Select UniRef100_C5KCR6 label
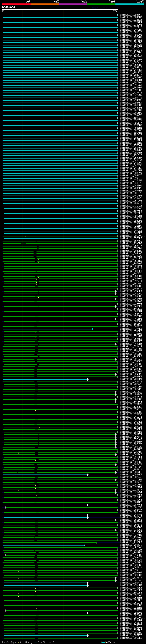The height and width of the screenshot is (644, 146). click(131, 332)
